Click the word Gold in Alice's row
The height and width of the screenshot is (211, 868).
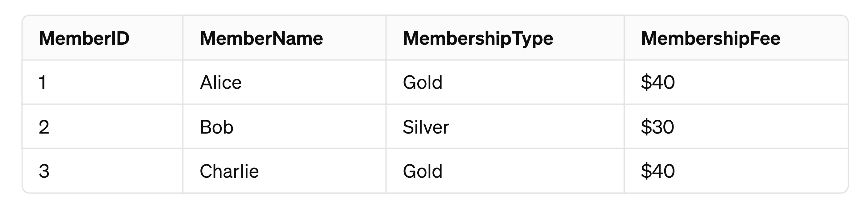point(423,82)
